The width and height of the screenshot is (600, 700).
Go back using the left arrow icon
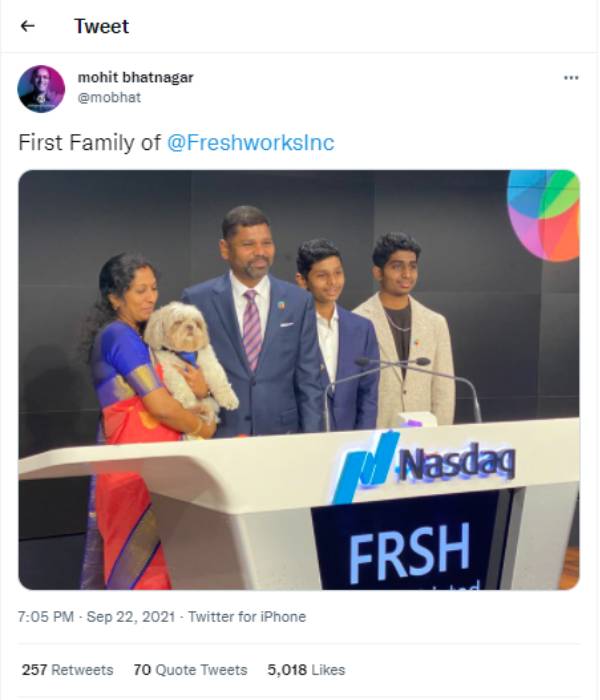[x=28, y=26]
